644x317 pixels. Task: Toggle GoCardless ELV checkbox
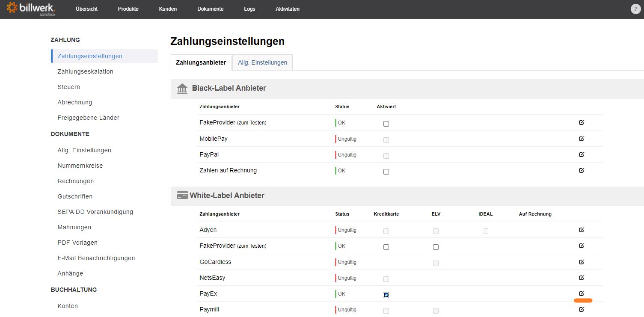click(436, 263)
